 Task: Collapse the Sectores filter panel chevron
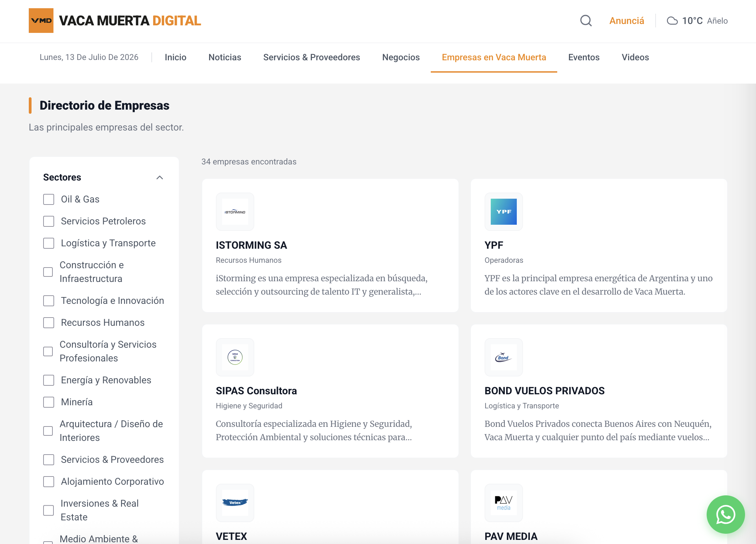tap(160, 177)
